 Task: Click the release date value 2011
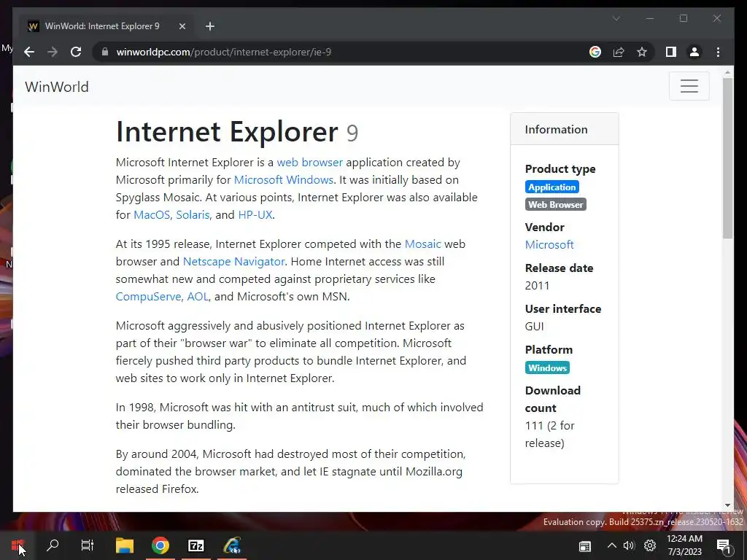pyautogui.click(x=537, y=286)
